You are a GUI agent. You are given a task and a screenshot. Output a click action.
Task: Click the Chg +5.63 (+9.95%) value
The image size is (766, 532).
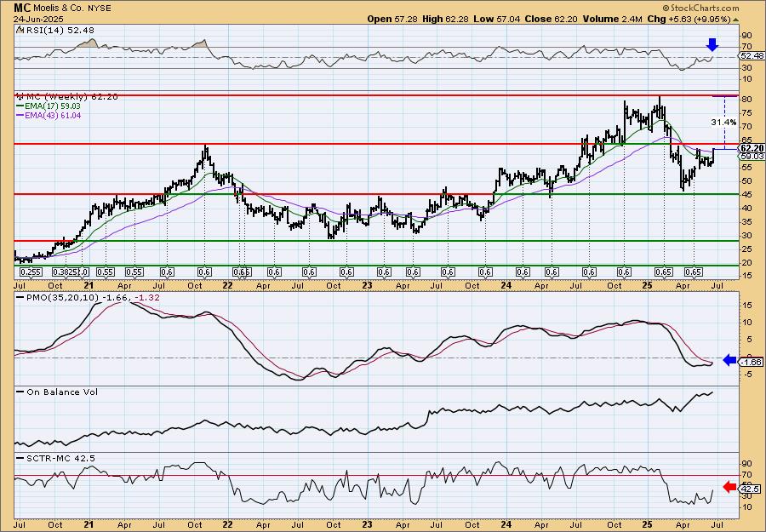click(x=688, y=19)
